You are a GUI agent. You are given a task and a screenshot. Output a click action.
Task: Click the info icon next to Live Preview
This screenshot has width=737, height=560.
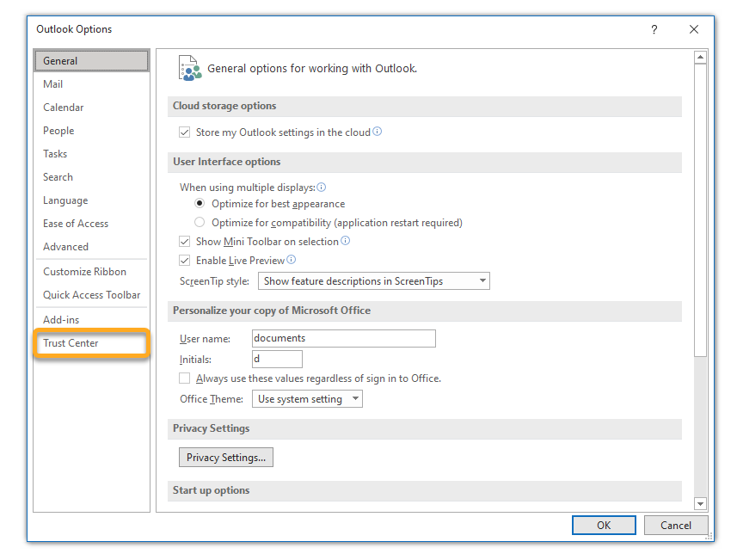coord(291,260)
